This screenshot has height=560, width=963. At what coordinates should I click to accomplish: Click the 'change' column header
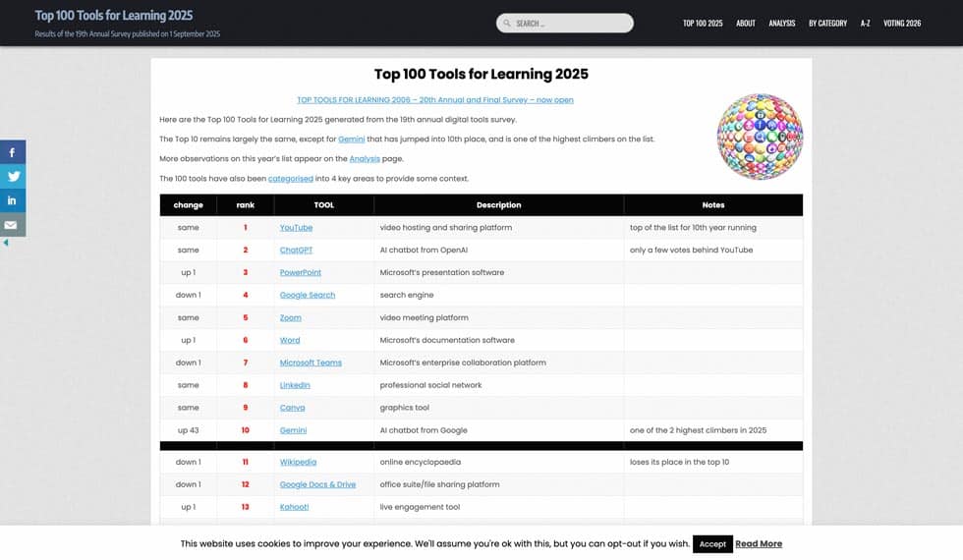click(188, 205)
